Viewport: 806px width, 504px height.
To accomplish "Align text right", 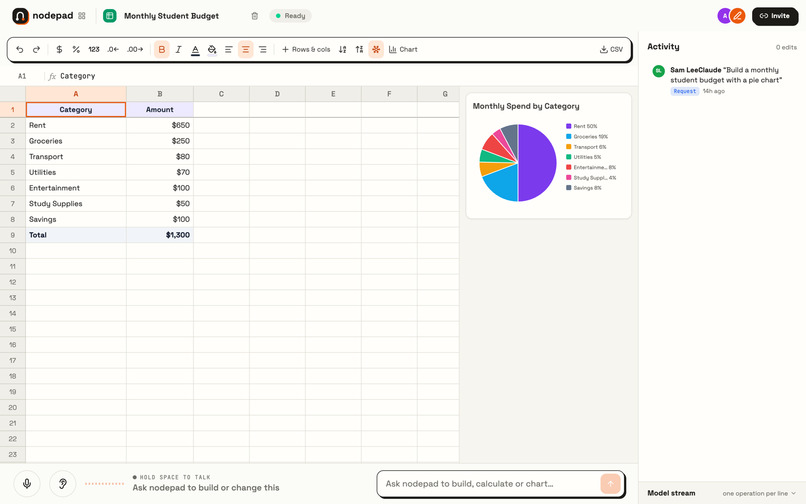I will 263,49.
